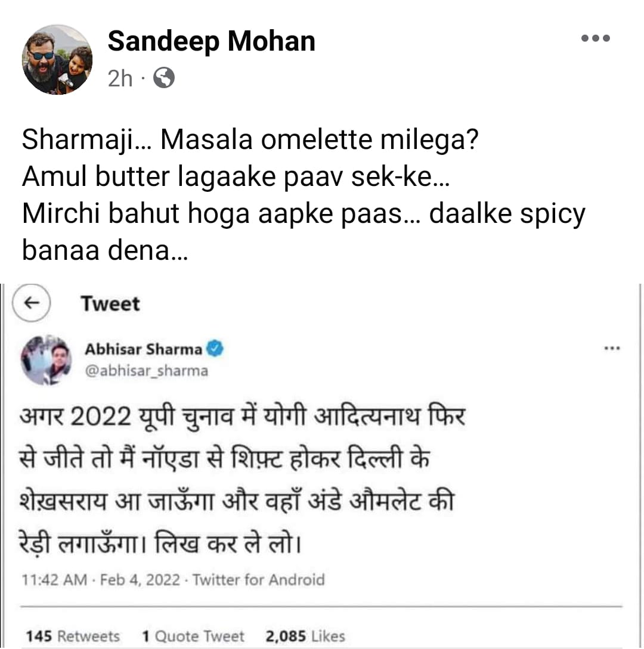The width and height of the screenshot is (644, 649).
Task: Open Abhisar Sharma's tweet avatar
Action: [46, 360]
